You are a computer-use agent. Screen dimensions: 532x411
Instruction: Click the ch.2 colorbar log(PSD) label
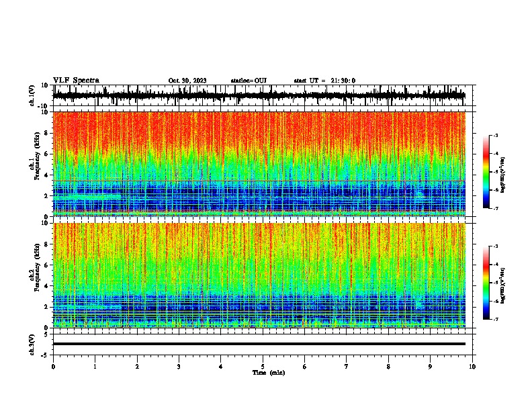coord(502,285)
